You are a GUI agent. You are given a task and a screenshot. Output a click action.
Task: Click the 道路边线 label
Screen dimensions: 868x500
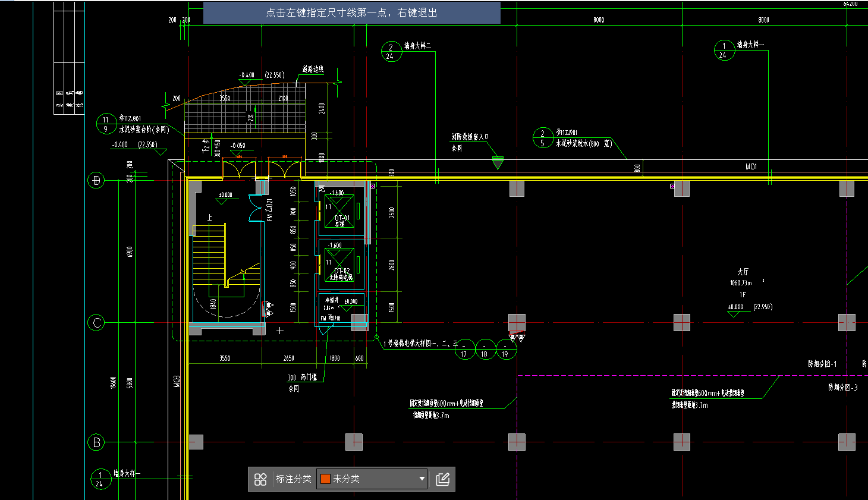pyautogui.click(x=313, y=70)
